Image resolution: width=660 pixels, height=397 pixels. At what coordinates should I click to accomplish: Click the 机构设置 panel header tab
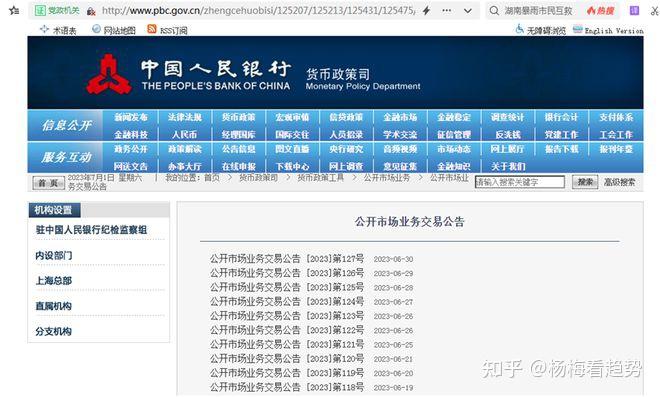coord(53,210)
